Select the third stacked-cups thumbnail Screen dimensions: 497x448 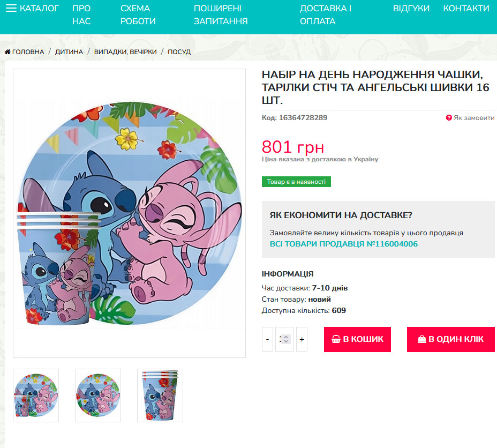tap(160, 395)
